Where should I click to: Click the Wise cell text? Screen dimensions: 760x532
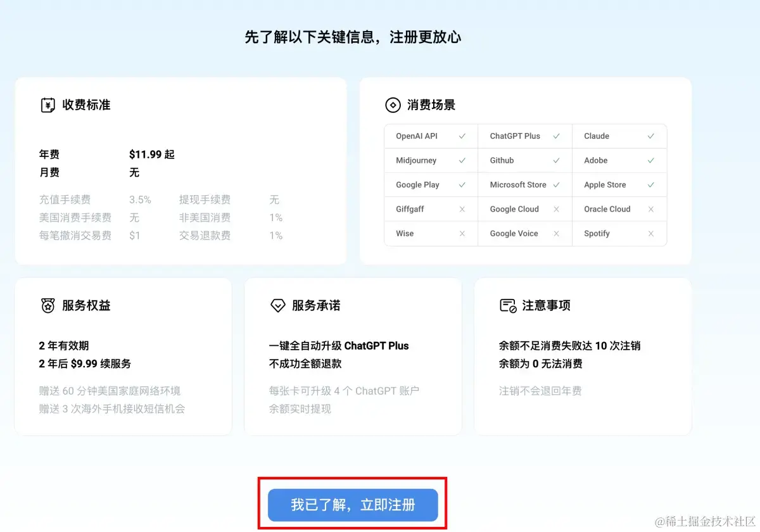tap(405, 234)
